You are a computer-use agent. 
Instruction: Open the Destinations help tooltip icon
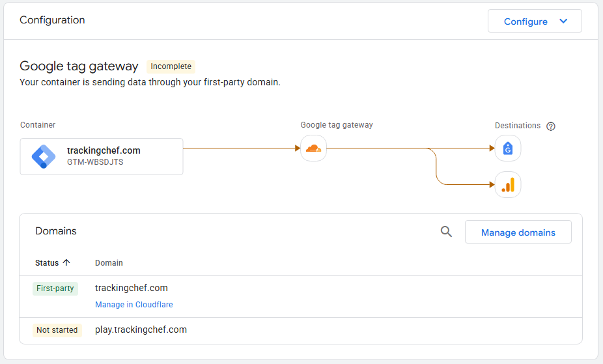tap(551, 126)
